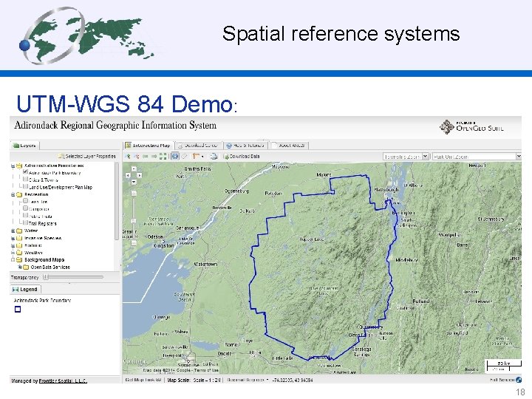
Task: Click the layer tree vertical scrollbar
Action: coord(117,200)
